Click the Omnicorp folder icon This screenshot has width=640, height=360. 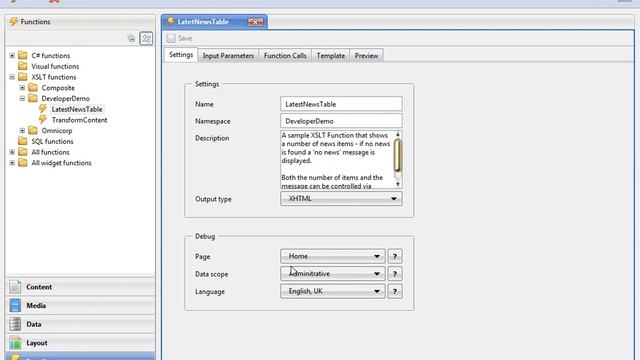pos(33,130)
